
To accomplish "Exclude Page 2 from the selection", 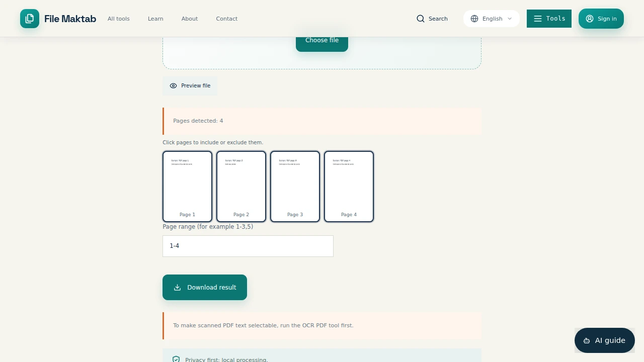I will click(241, 187).
